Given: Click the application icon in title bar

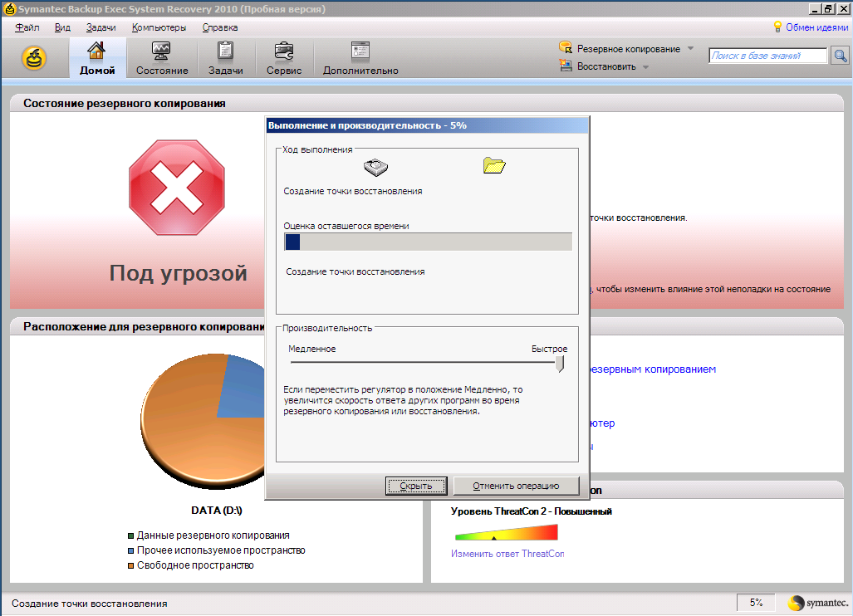Looking at the screenshot, I should point(9,8).
